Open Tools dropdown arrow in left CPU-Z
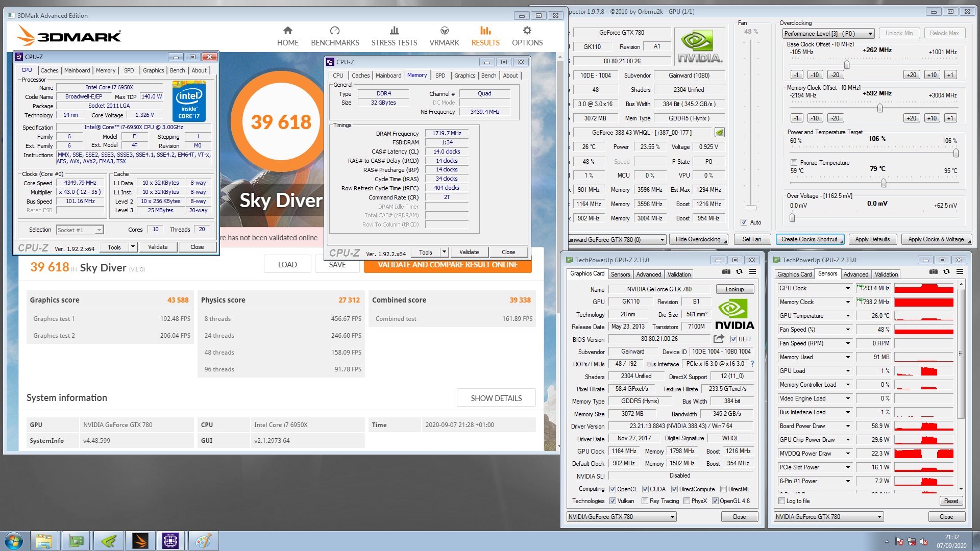 133,247
